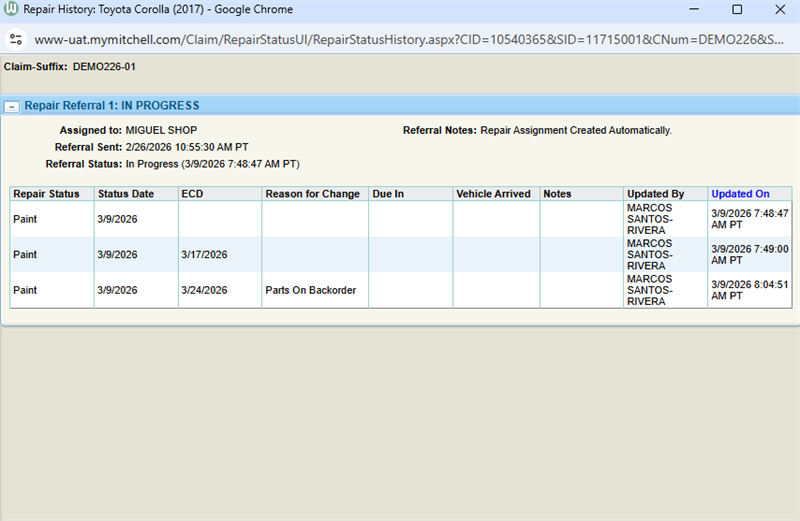Click the ECD column header

(x=192, y=194)
